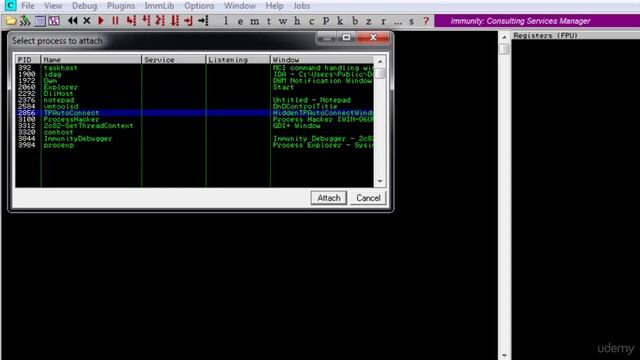The height and width of the screenshot is (360, 640).
Task: Select the TPAutoConnect process row
Action: [194, 113]
